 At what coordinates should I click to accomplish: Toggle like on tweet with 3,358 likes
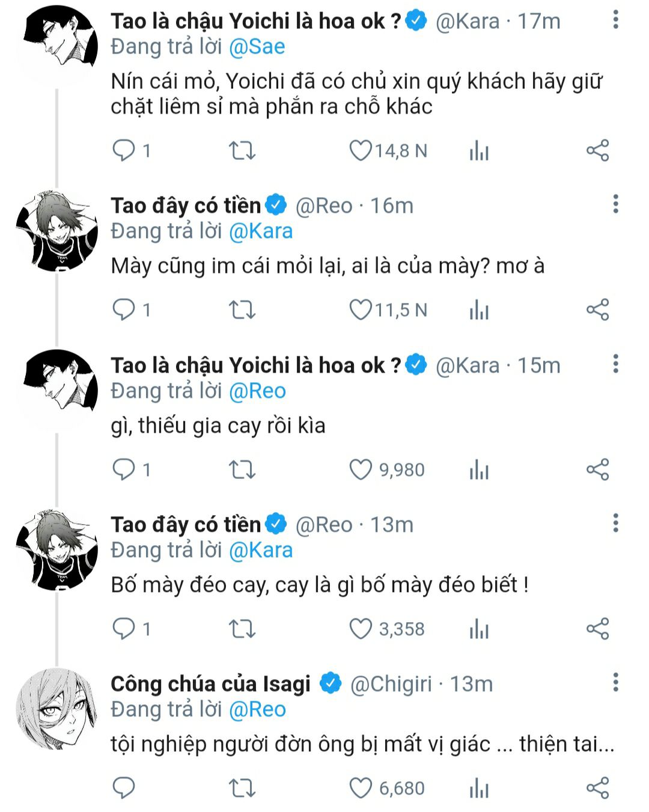tap(361, 629)
